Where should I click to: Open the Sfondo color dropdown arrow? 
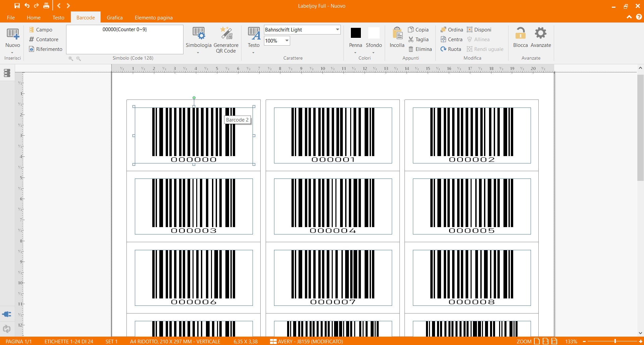coord(373,53)
